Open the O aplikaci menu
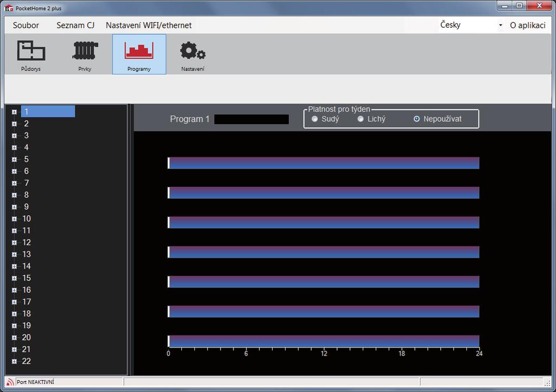 528,25
